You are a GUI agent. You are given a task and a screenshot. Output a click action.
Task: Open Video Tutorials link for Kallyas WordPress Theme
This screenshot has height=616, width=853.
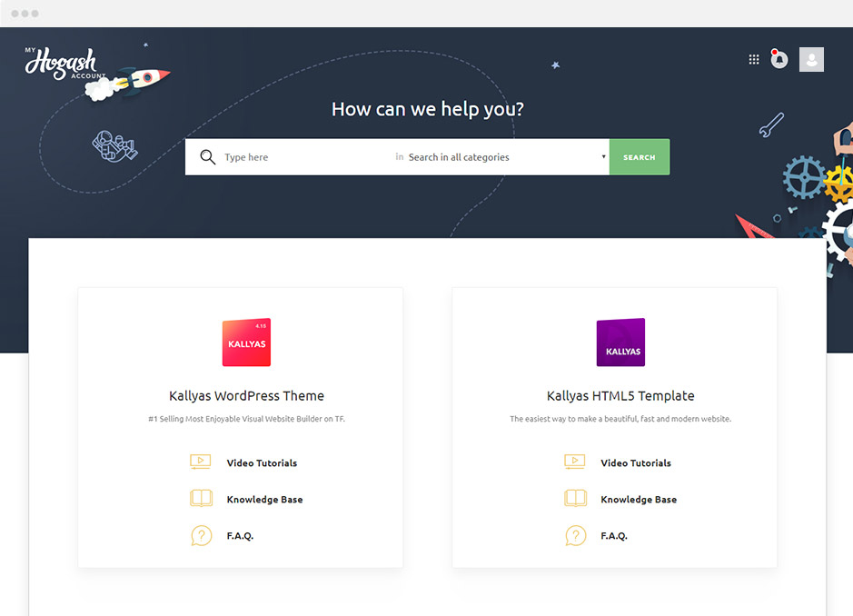coord(262,463)
